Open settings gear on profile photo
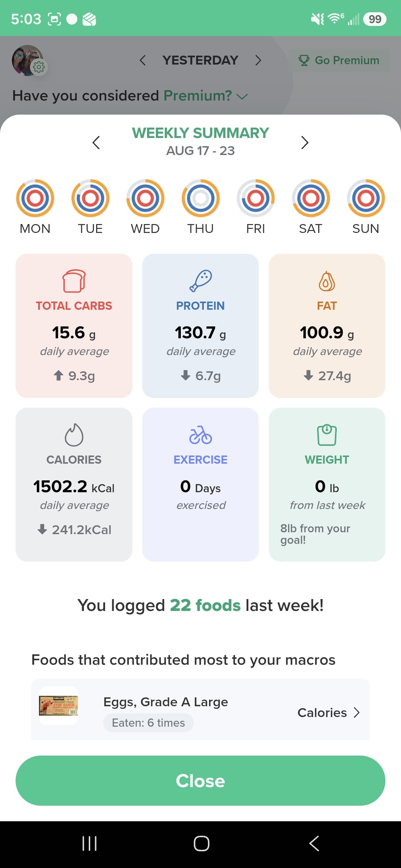 [39, 67]
